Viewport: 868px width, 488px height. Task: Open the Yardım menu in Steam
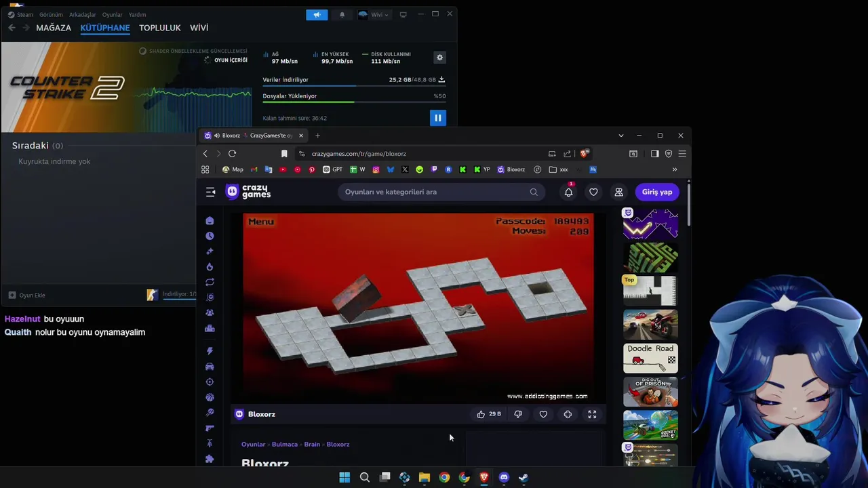pos(138,14)
